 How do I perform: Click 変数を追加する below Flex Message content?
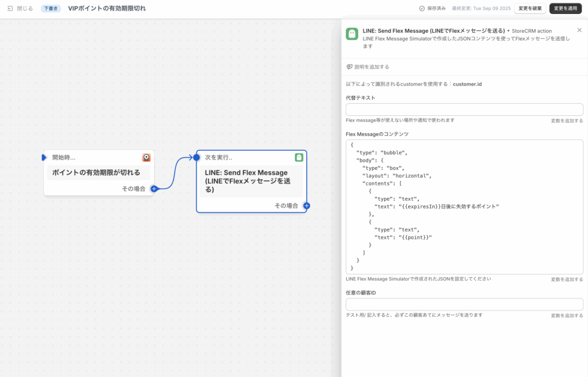[567, 279]
